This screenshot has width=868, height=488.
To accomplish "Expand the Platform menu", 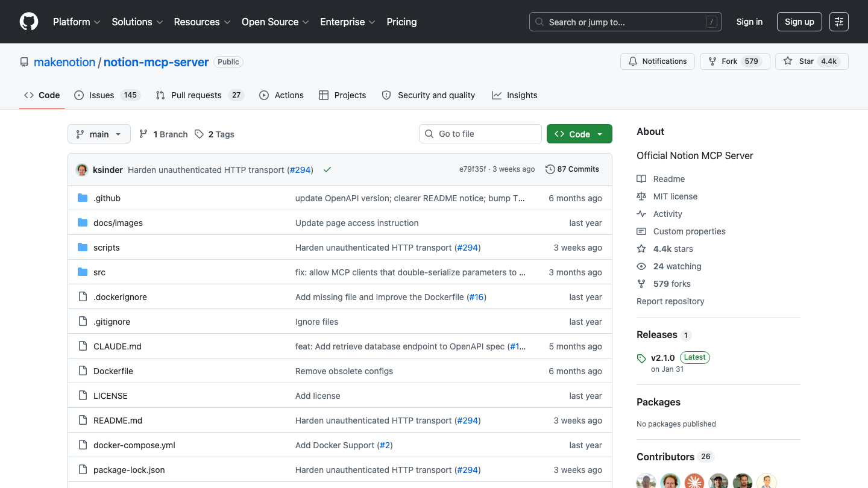I will [x=76, y=22].
